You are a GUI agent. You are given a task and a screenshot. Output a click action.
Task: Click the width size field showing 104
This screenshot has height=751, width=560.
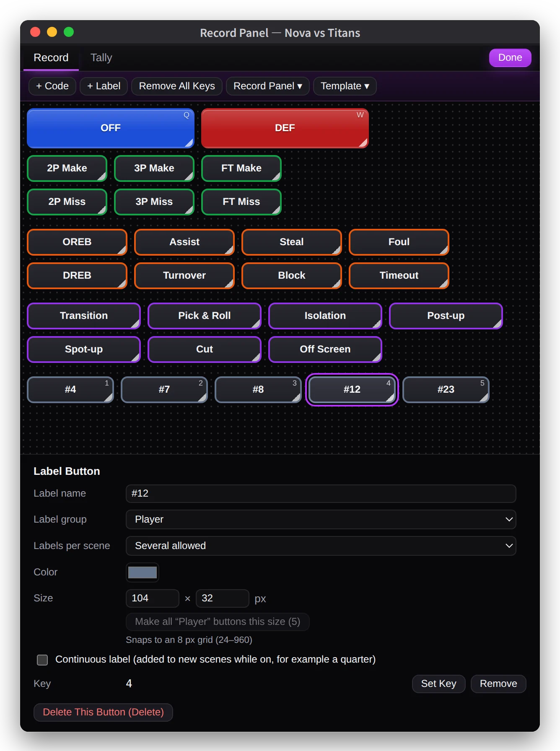tap(153, 598)
